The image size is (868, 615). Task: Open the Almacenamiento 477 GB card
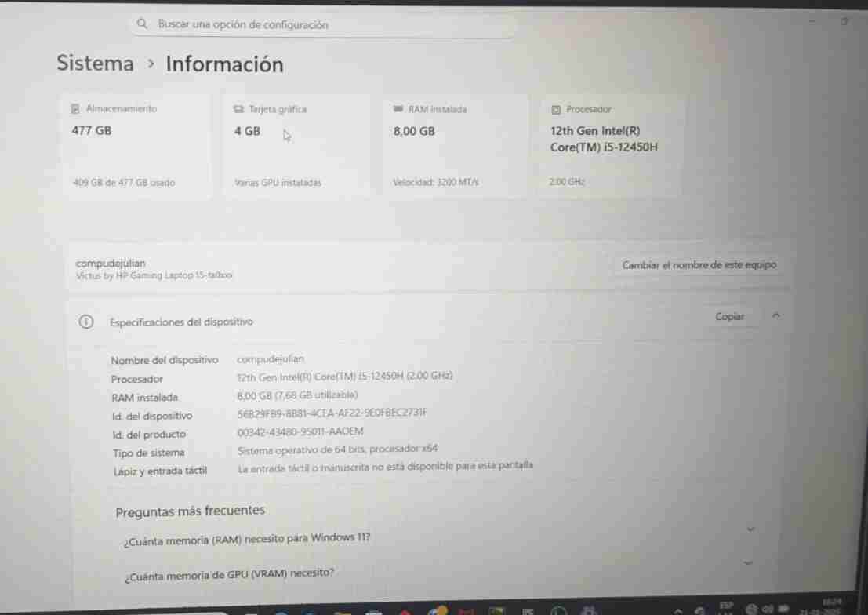coord(137,145)
